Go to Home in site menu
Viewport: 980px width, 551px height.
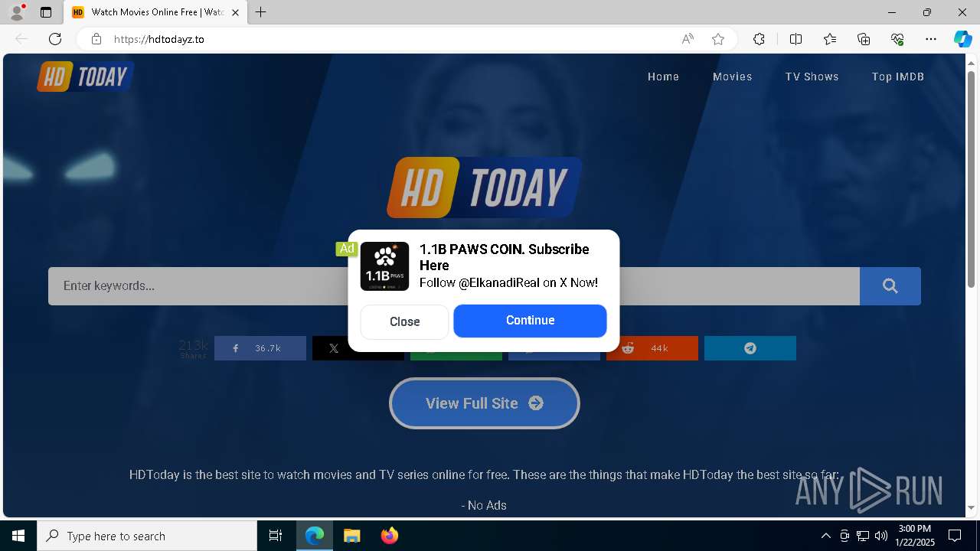(x=663, y=77)
